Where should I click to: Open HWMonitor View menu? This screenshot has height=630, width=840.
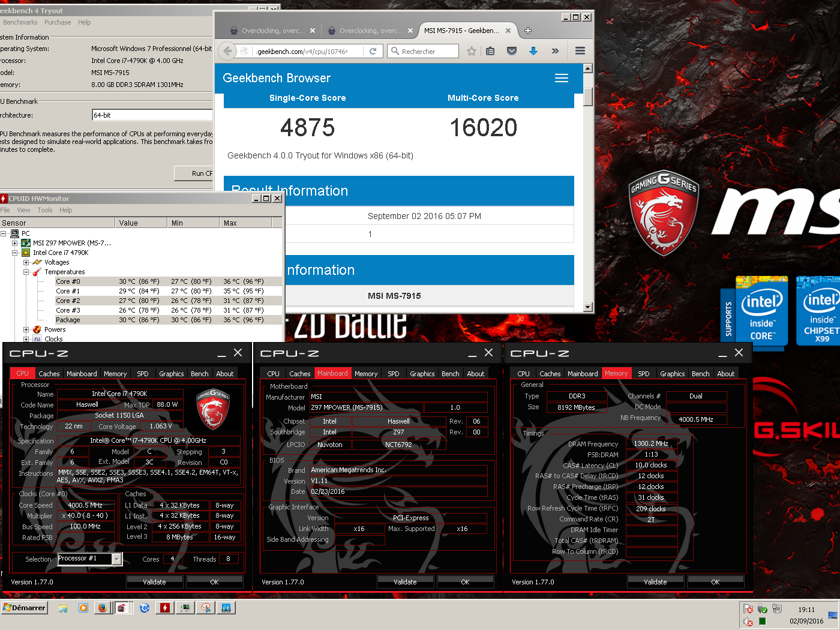click(23, 210)
